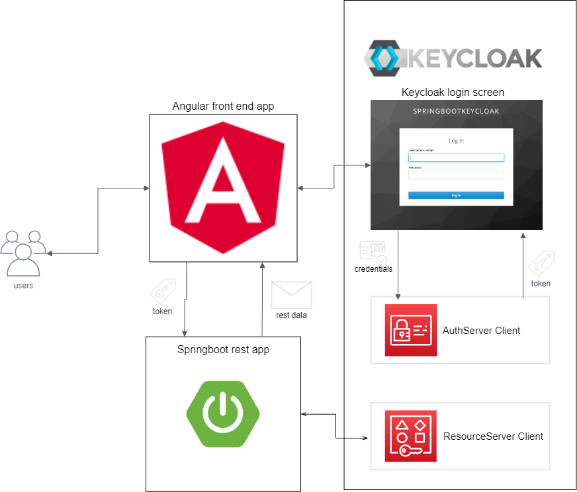The height and width of the screenshot is (492, 577).
Task: Click the 'Springboot rest app' label
Action: [x=223, y=349]
